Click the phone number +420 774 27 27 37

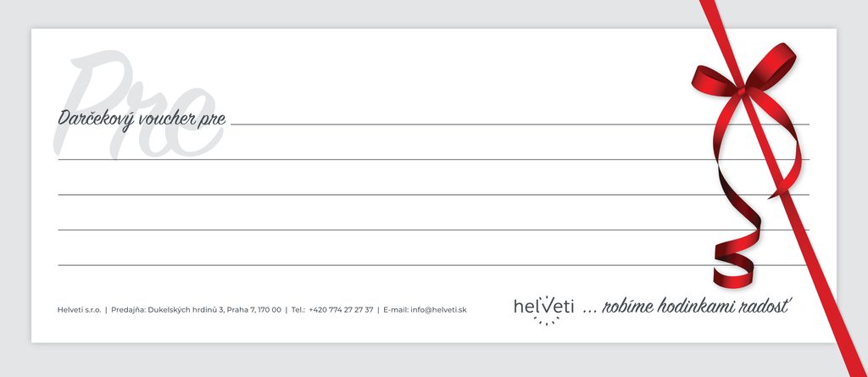click(341, 310)
